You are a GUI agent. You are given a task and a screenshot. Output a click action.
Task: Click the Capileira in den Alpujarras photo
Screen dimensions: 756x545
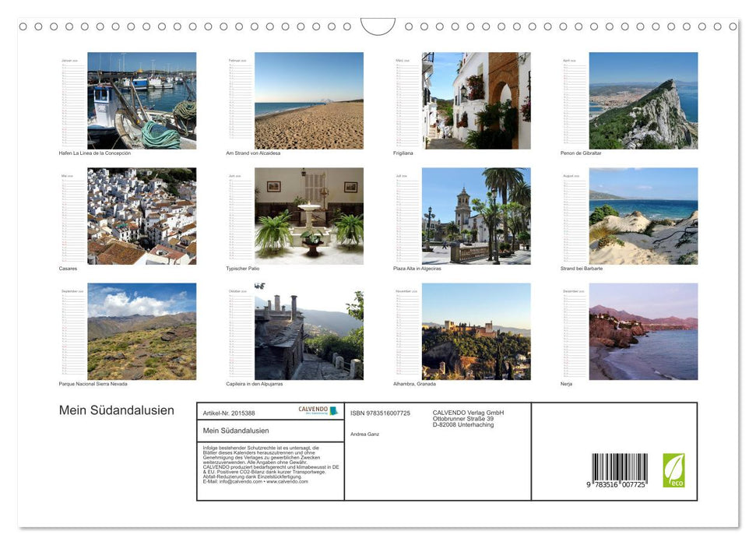tap(309, 331)
